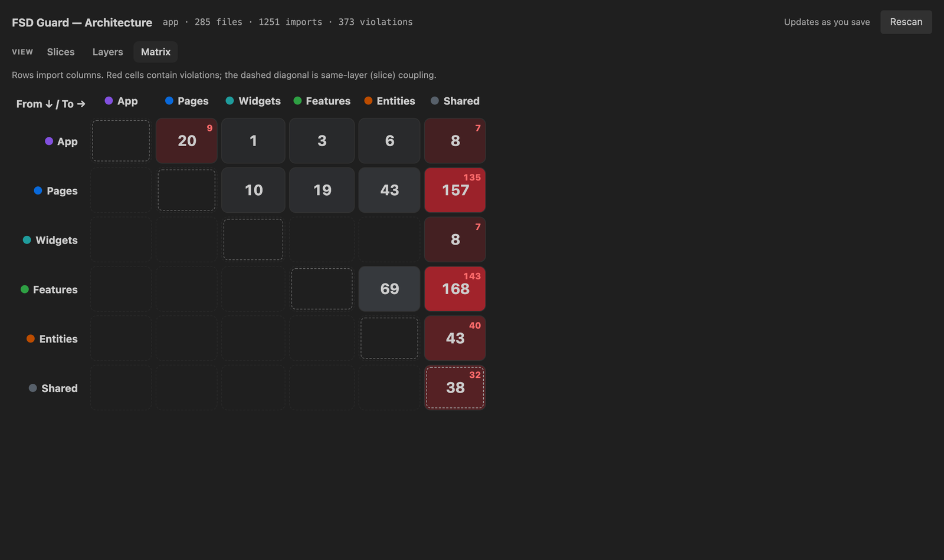
Task: Click the Features row label text
Action: (55, 289)
